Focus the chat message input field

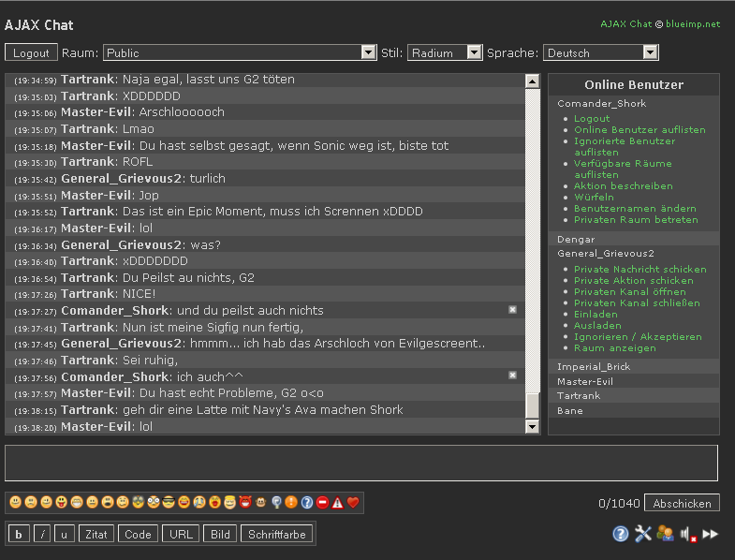pos(360,463)
